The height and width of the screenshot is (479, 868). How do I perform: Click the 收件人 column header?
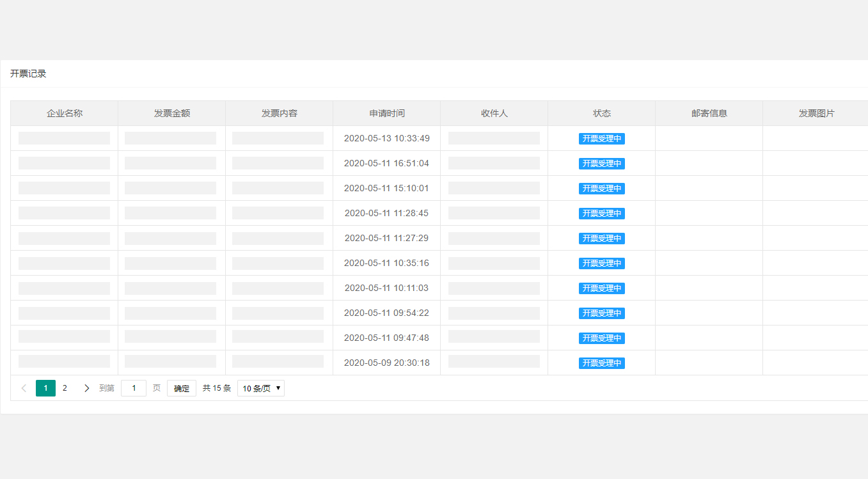pos(494,113)
